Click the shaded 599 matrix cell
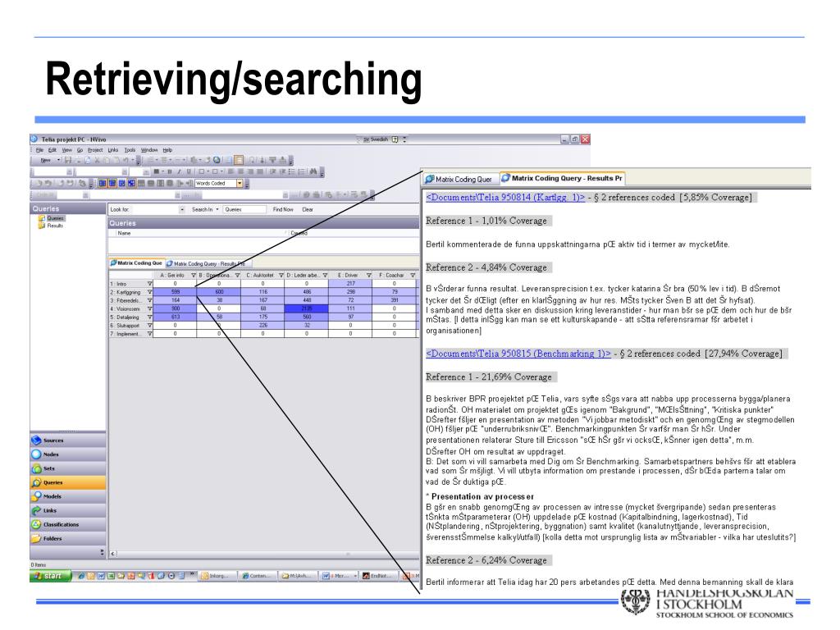 point(176,292)
